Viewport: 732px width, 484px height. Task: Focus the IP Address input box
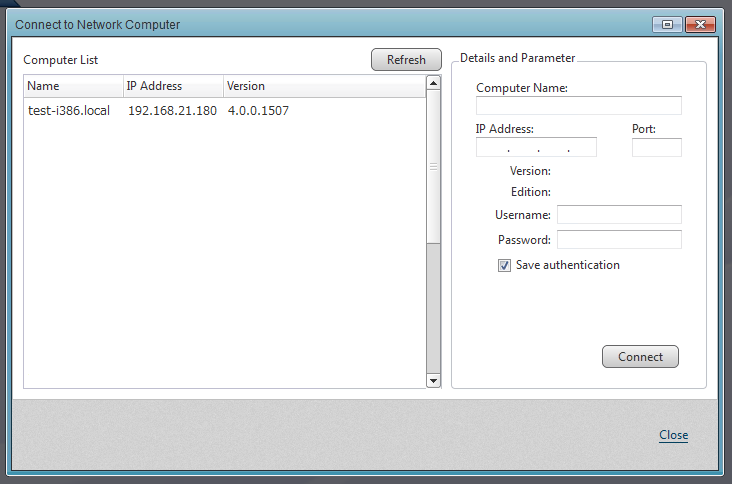[536, 148]
